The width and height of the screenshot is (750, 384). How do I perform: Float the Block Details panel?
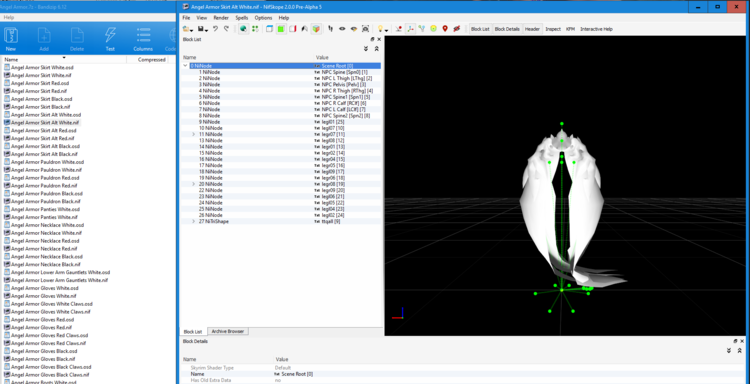click(736, 341)
